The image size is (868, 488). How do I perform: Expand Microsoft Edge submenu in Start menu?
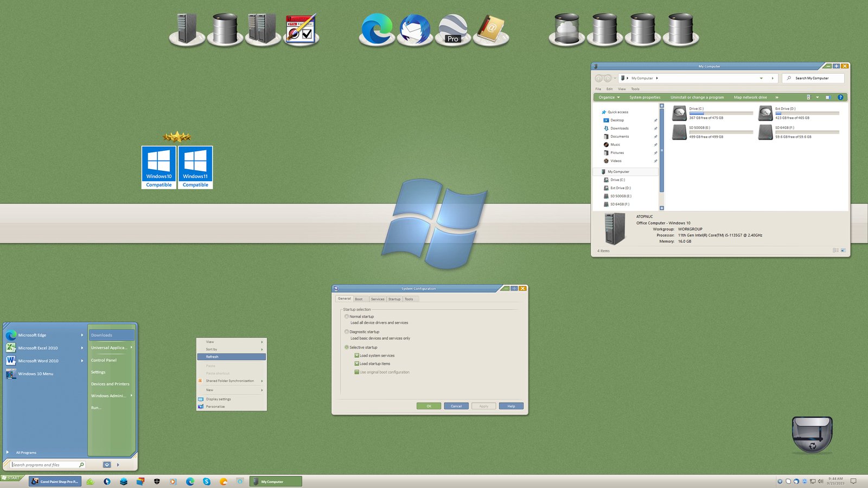click(82, 335)
